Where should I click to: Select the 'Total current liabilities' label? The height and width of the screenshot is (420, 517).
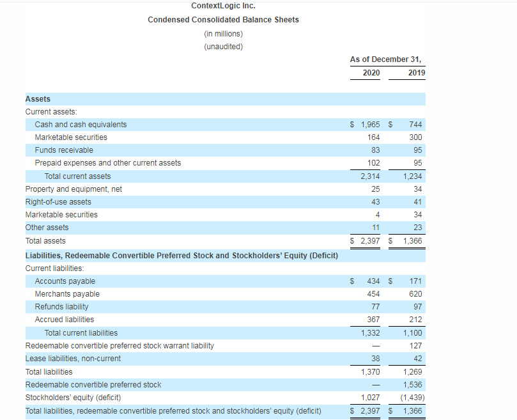pos(81,333)
